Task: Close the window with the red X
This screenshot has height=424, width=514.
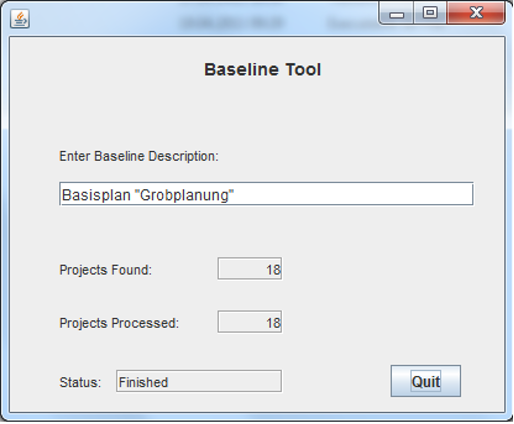Action: tap(476, 13)
